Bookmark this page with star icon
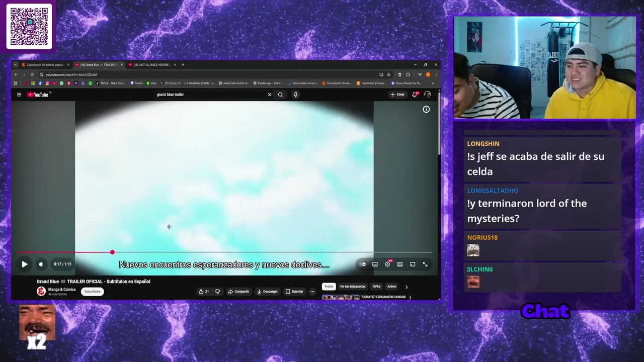The height and width of the screenshot is (362, 644). point(388,74)
